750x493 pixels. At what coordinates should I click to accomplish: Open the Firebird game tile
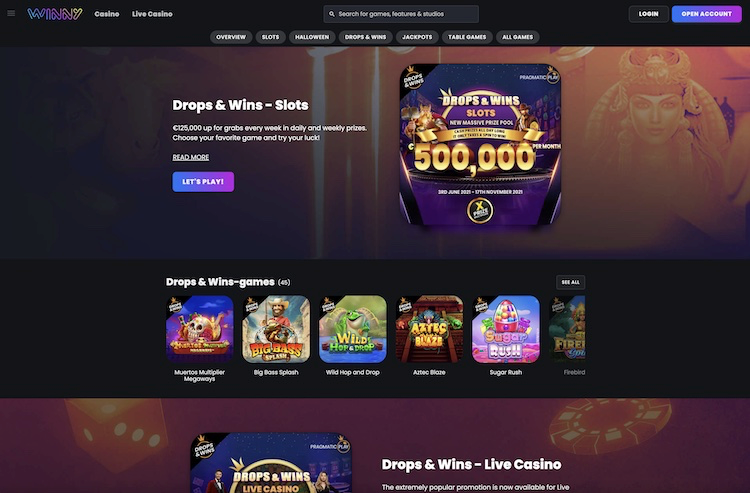(x=567, y=329)
